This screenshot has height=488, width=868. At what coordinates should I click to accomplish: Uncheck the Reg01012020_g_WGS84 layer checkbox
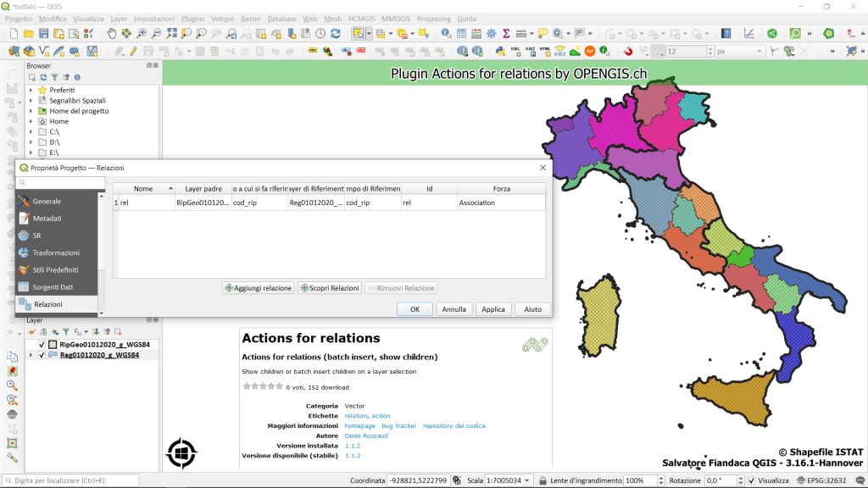[x=42, y=355]
